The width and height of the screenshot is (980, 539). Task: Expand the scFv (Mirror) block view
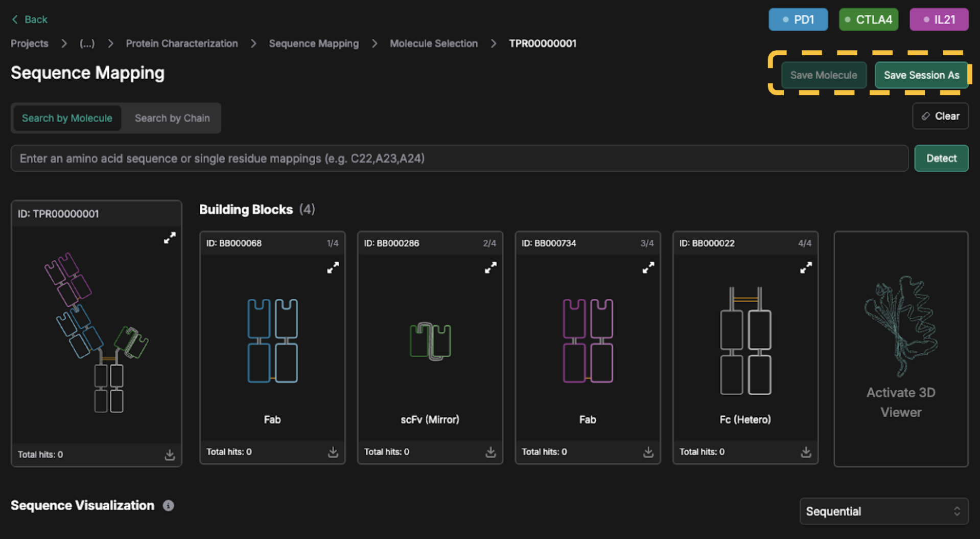pyautogui.click(x=491, y=267)
